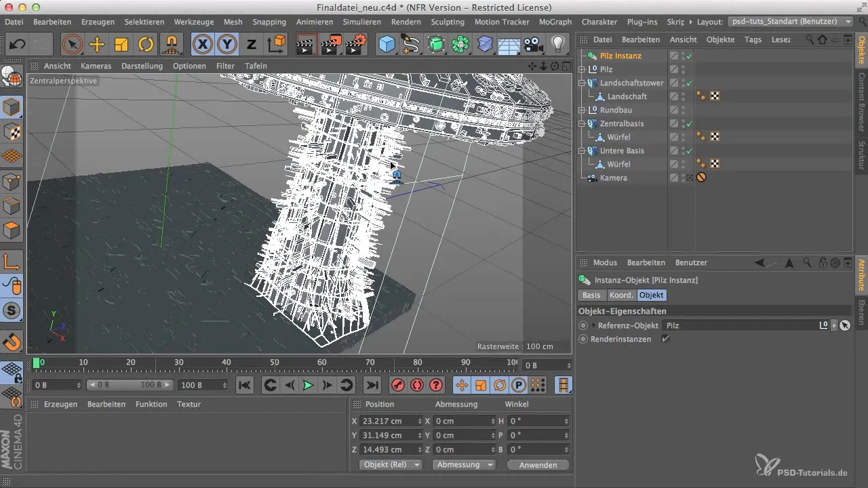Open the Abmessung dropdown
868x488 pixels.
click(x=464, y=465)
